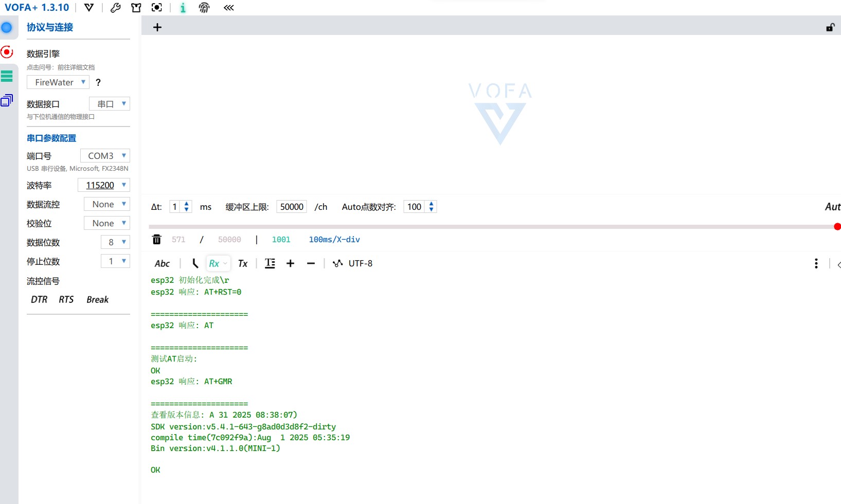This screenshot has height=504, width=841.
Task: Open the 数据位数 data bits dropdown
Action: point(115,242)
